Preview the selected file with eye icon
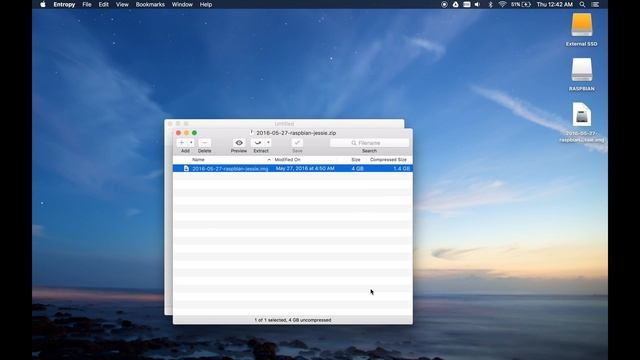 coord(239,143)
